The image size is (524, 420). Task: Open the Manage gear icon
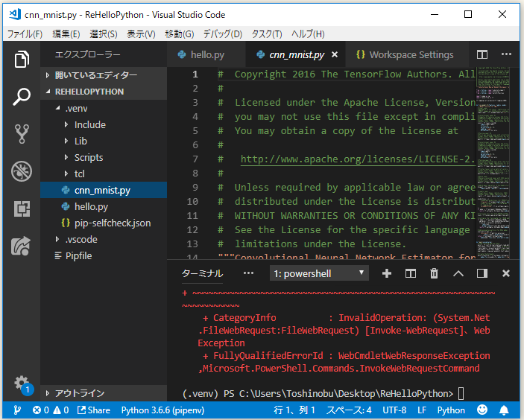coord(22,384)
